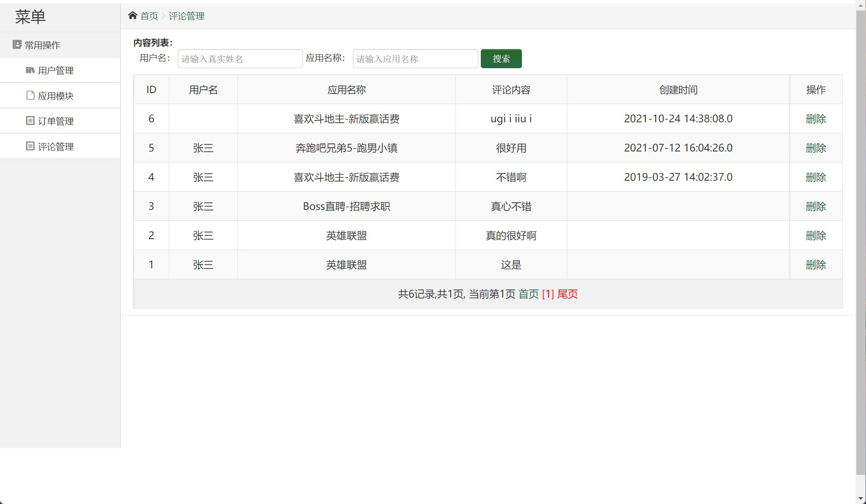Delete 张三's comment on 英雄联盟 with ID 1
Screen dimensions: 866x504
[816, 264]
